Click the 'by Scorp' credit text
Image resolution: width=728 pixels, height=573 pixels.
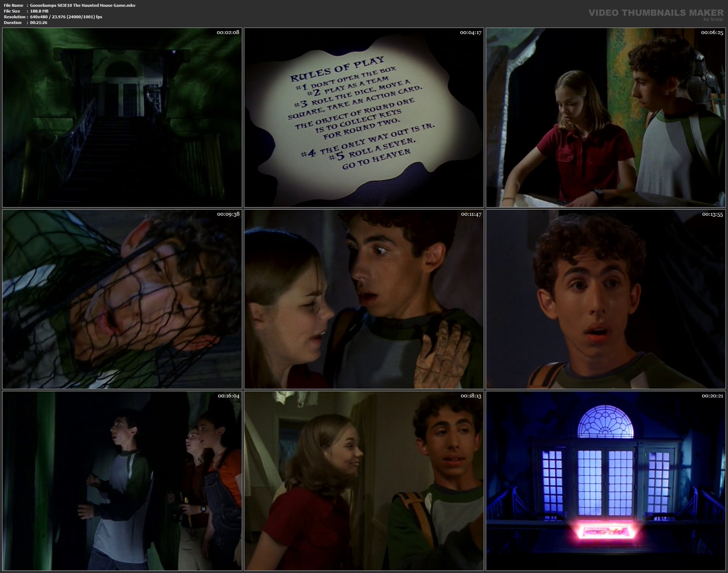click(x=713, y=19)
